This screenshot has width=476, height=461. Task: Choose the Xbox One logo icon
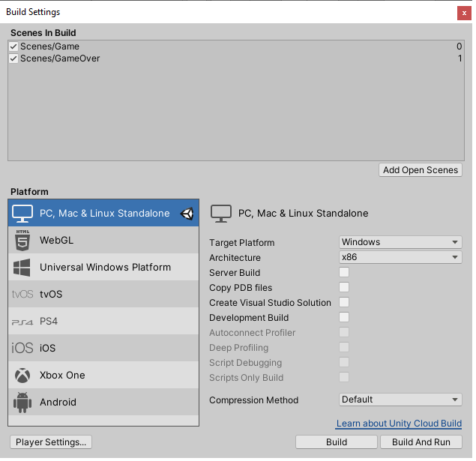pyautogui.click(x=22, y=376)
